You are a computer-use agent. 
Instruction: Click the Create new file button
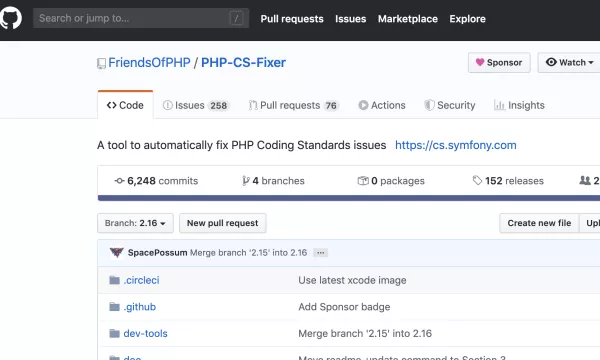point(539,223)
